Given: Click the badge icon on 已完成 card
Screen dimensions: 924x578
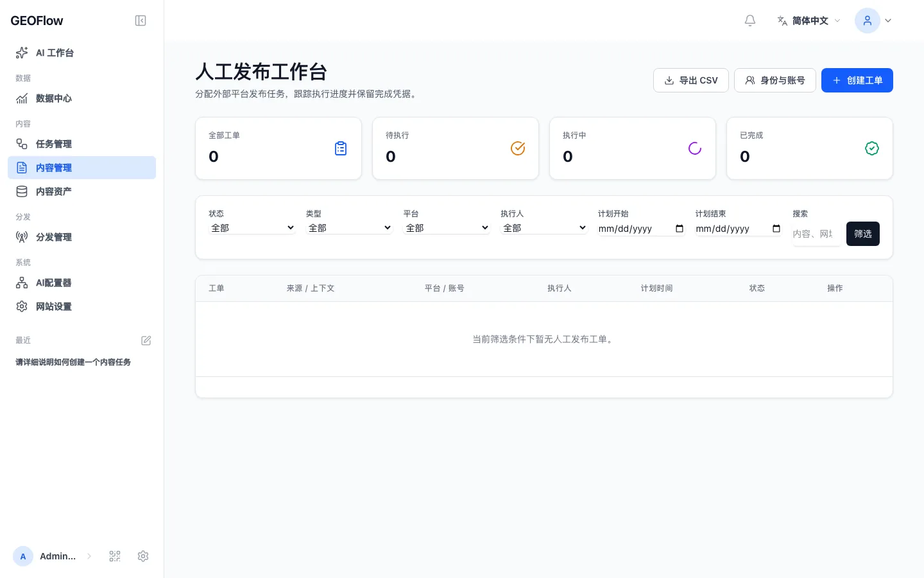Looking at the screenshot, I should coord(872,148).
